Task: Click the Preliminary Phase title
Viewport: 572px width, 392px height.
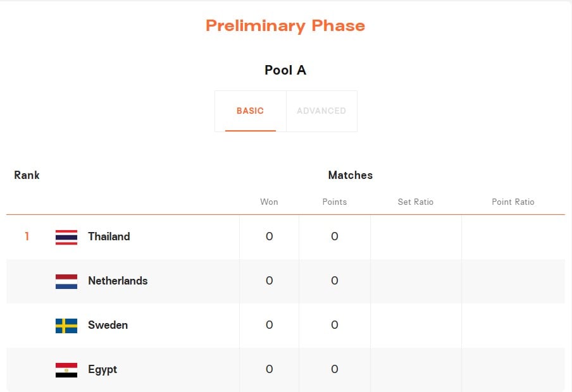Action: pos(285,25)
